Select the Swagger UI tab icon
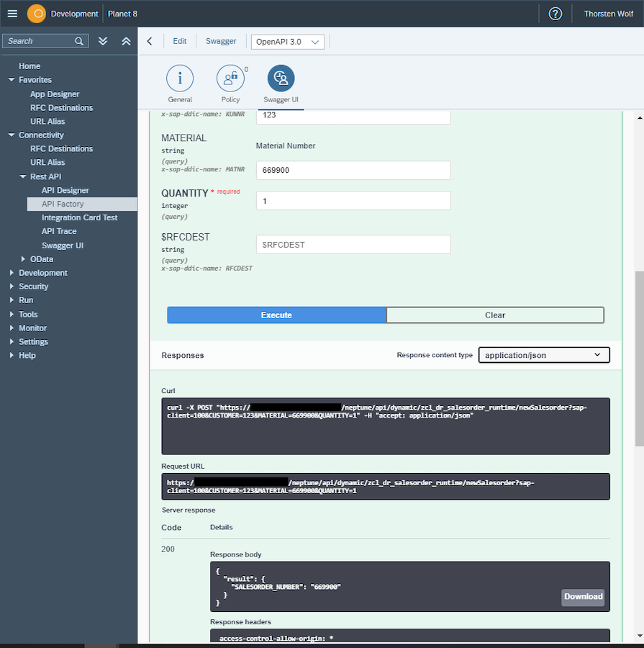The width and height of the screenshot is (644, 648). click(281, 78)
